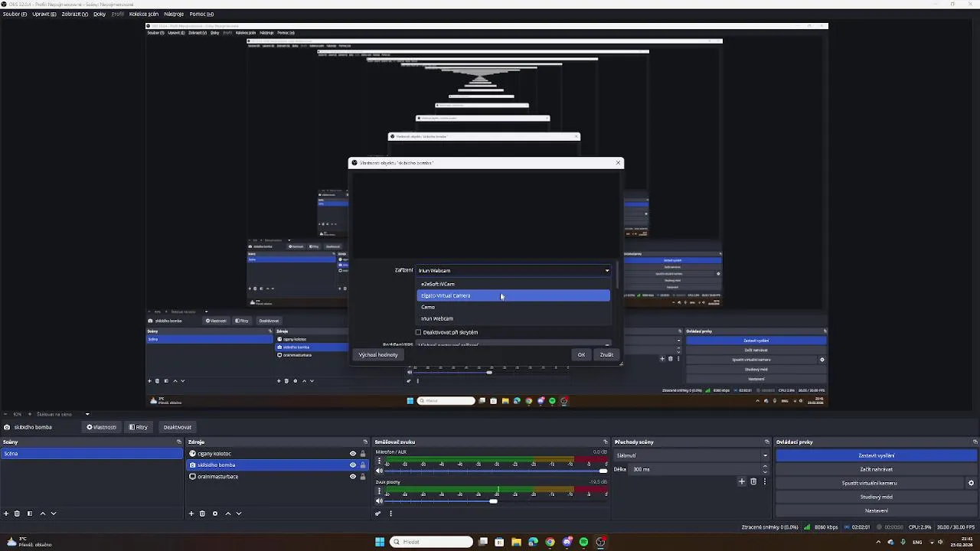Open the Soubor menu
Image resolution: width=980 pixels, height=551 pixels.
click(x=15, y=14)
